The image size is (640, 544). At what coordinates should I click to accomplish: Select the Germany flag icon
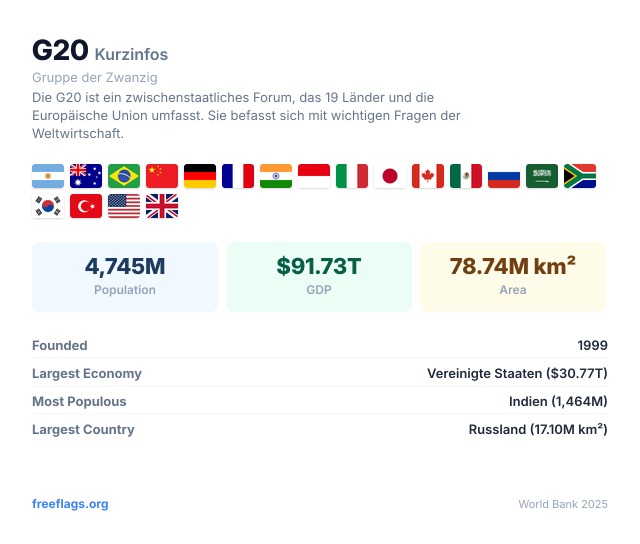(x=200, y=176)
